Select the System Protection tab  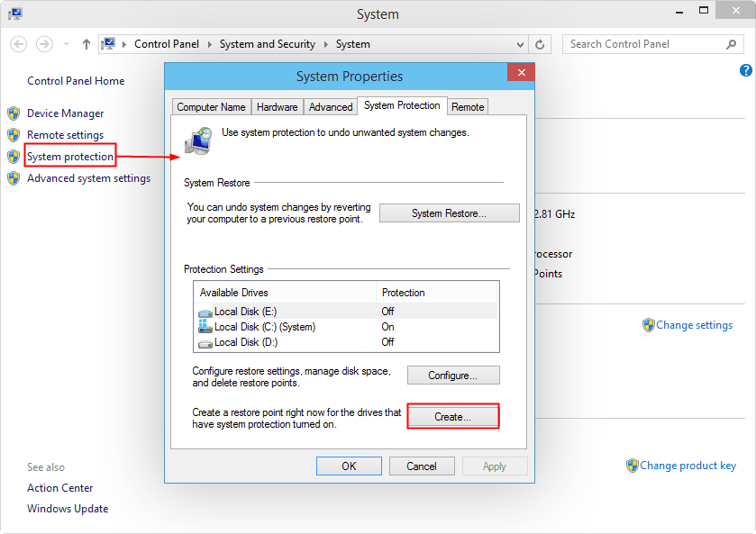click(402, 105)
